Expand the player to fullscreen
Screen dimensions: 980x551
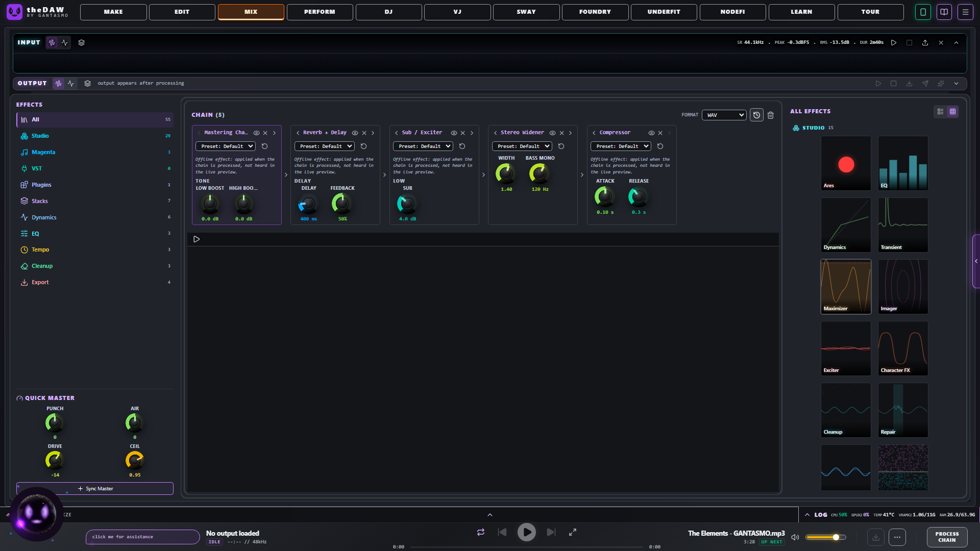(573, 532)
